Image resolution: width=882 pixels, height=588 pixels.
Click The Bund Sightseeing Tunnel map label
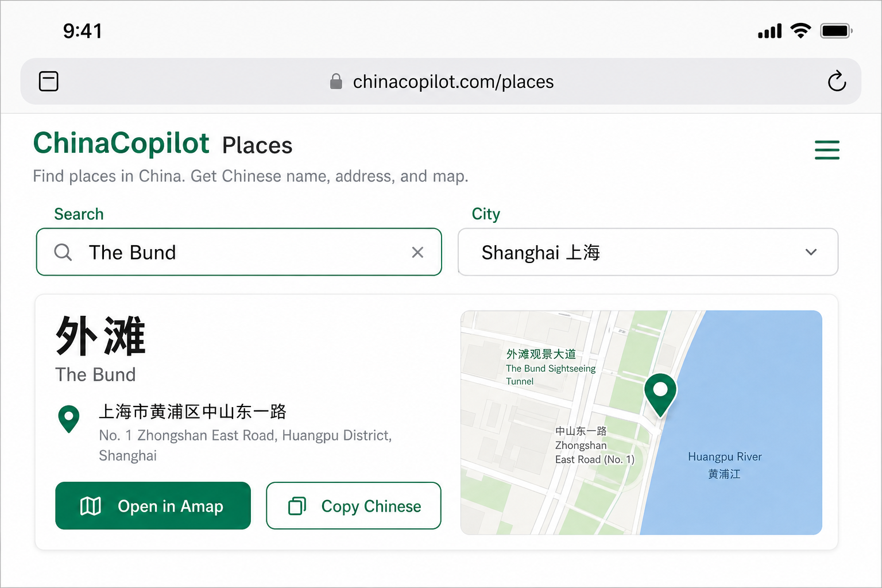point(551,375)
